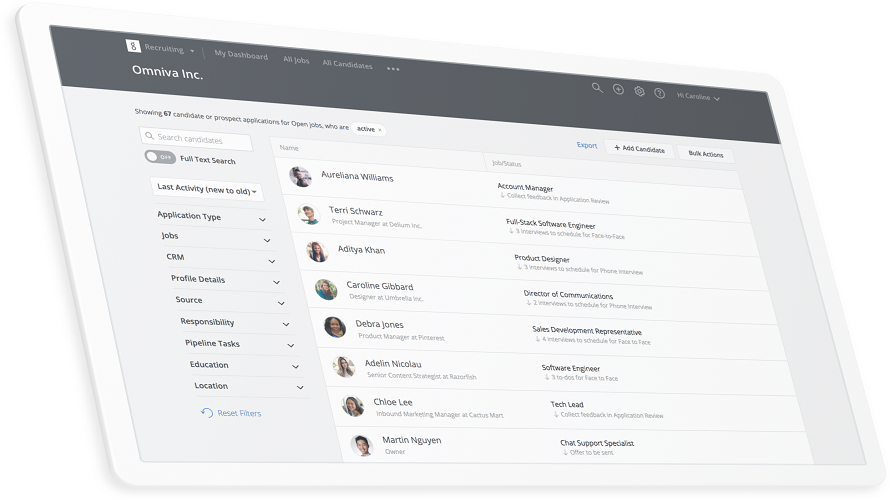The image size is (890, 500).
Task: Click the Greenhouse logo icon
Action: coord(133,46)
